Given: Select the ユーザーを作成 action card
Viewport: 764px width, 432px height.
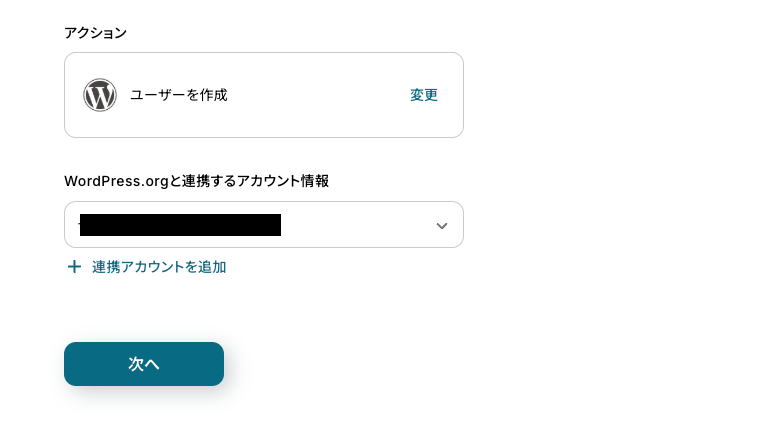Looking at the screenshot, I should tap(263, 95).
